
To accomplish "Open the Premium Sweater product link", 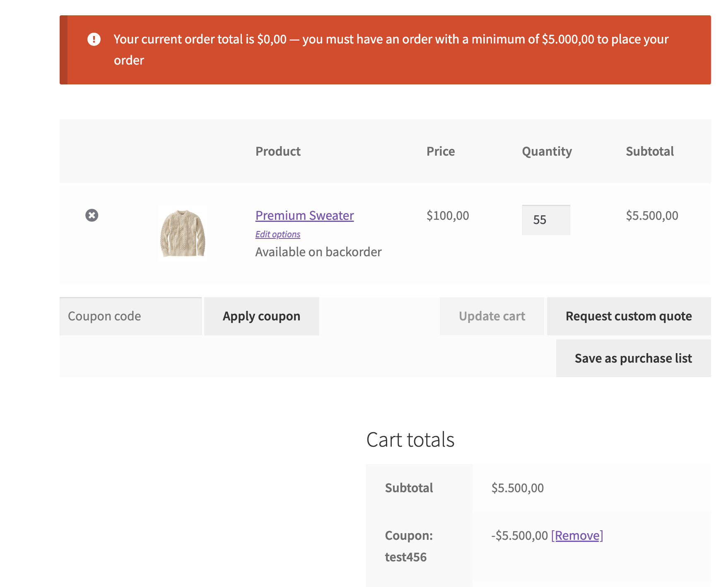I will pos(304,215).
